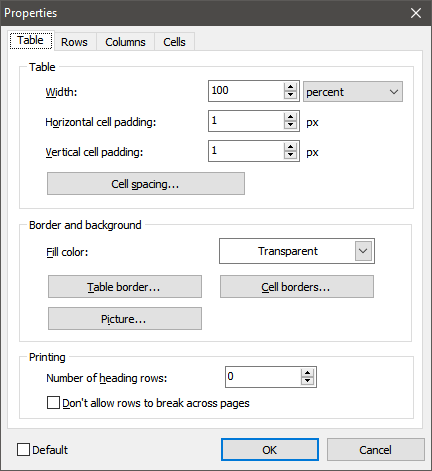
Task: Increase Horizontal cell padding with up arrow
Action: (x=290, y=117)
